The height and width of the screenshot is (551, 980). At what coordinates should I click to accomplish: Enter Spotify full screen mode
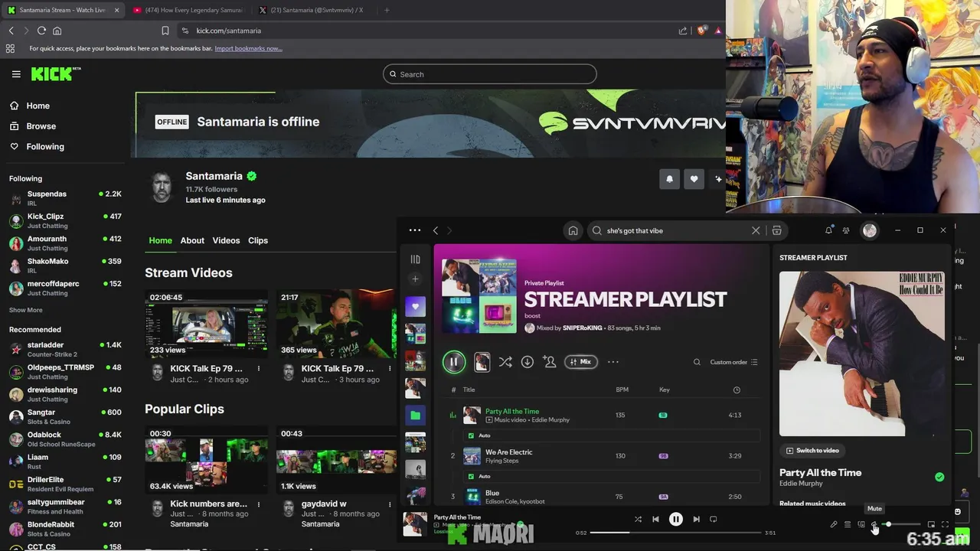click(945, 524)
